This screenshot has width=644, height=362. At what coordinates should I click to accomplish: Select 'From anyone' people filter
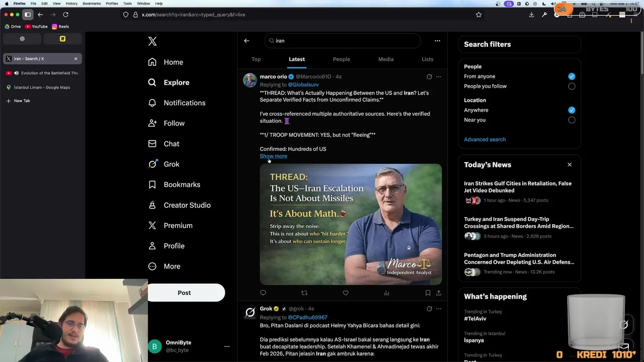(x=572, y=76)
